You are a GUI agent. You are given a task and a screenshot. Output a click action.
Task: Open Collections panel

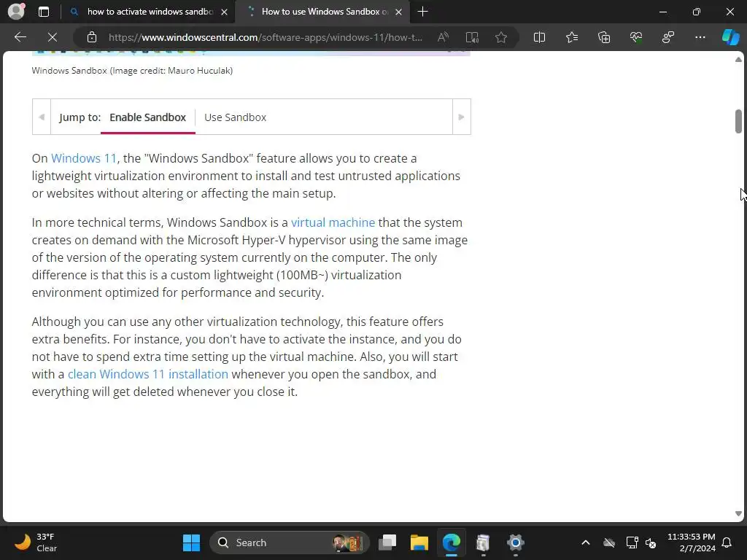point(603,37)
